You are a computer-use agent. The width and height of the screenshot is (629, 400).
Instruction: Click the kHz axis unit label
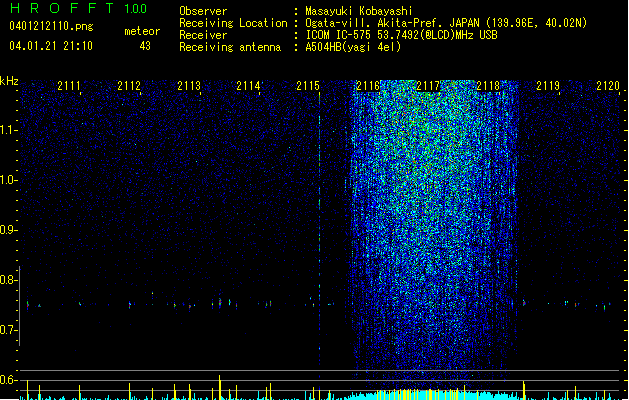[x=9, y=81]
